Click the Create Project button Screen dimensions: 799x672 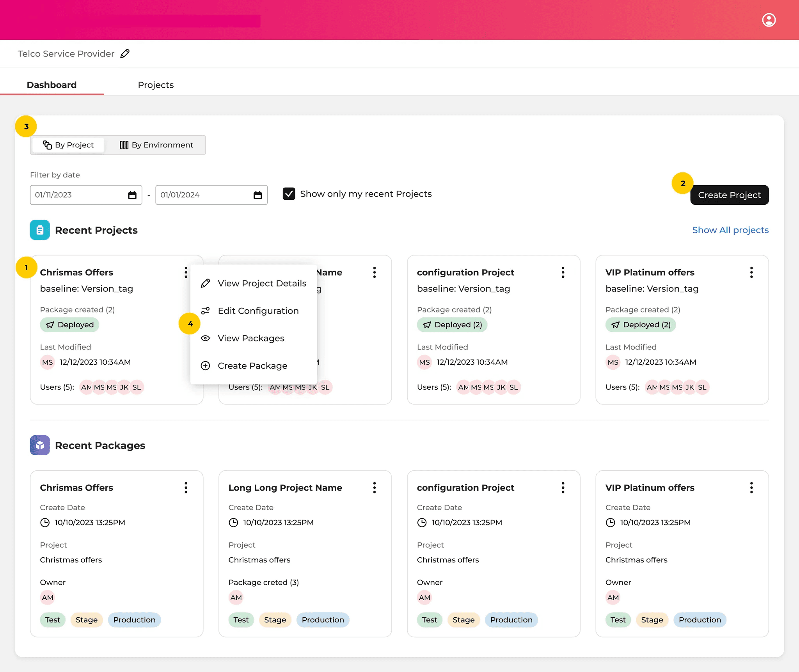pos(729,195)
